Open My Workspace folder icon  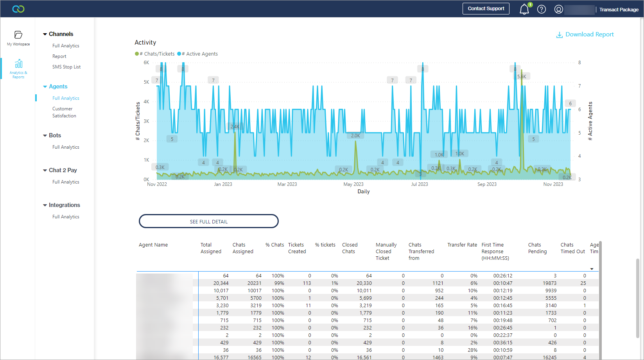point(18,35)
